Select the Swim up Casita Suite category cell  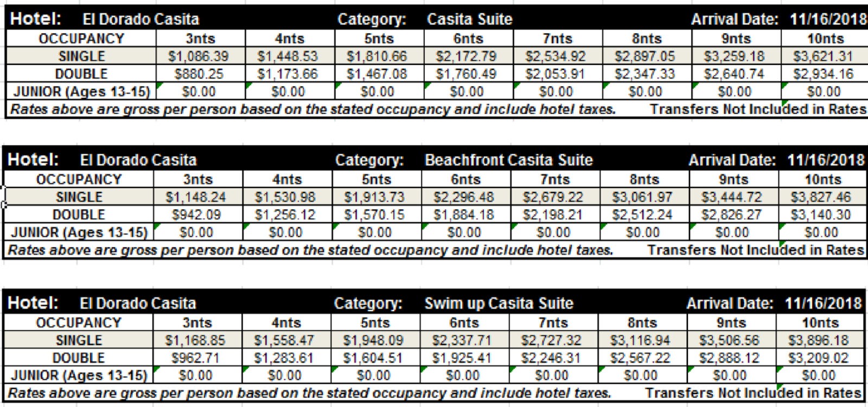[499, 303]
